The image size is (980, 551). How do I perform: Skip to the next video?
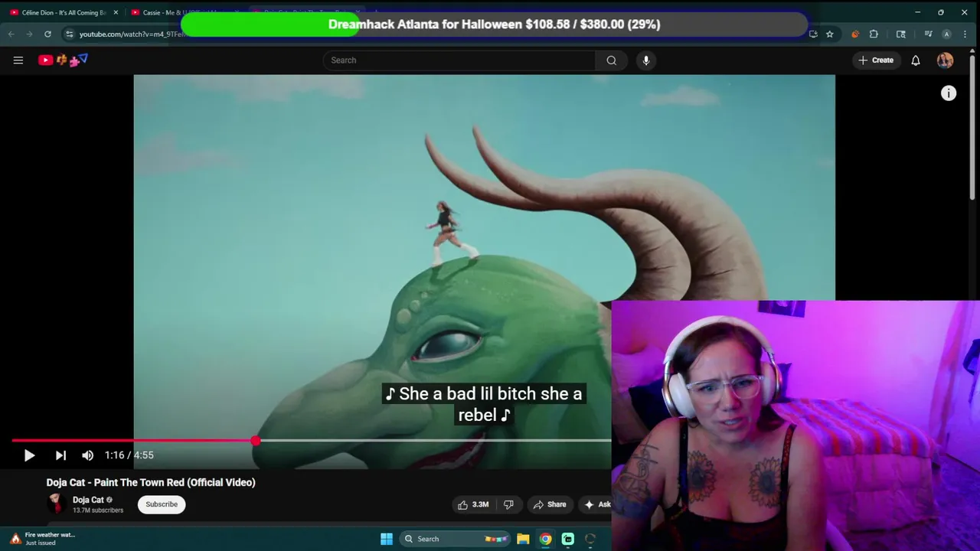click(60, 455)
